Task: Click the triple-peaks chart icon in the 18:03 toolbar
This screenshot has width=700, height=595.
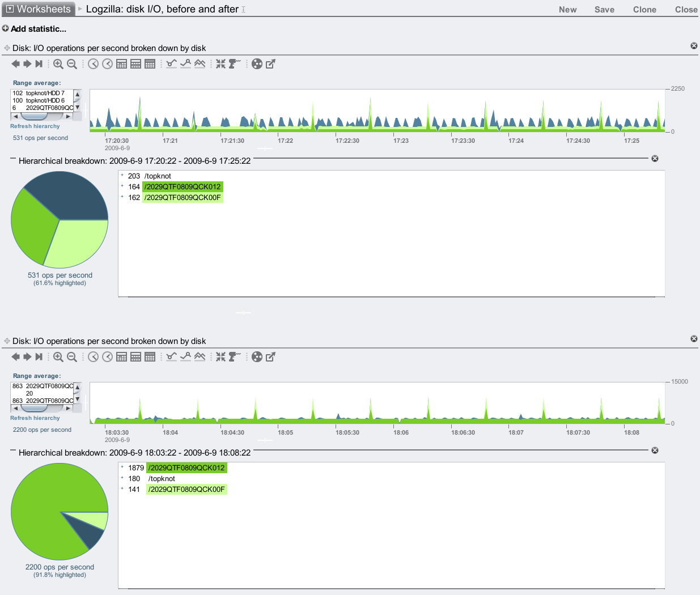Action: point(200,357)
